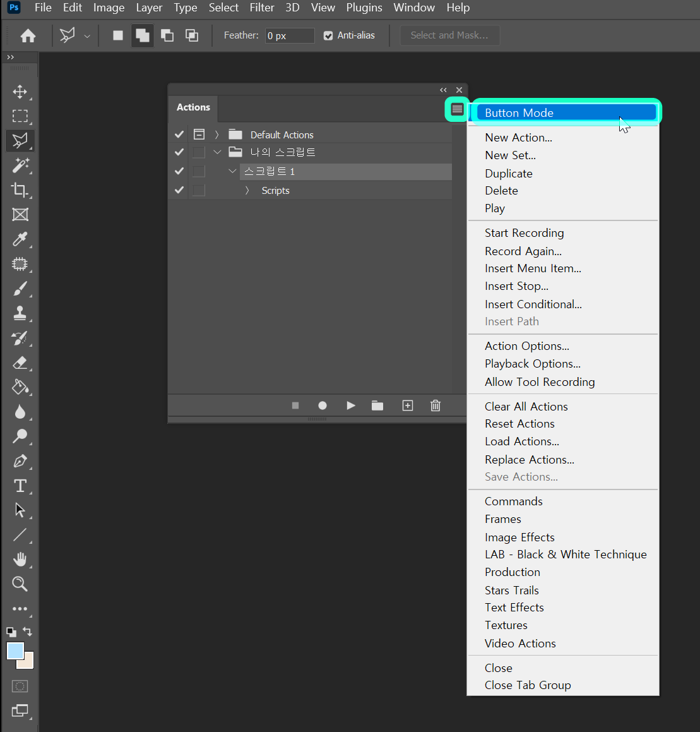
Task: Toggle checkmark for 스크립트 1 action
Action: point(179,171)
